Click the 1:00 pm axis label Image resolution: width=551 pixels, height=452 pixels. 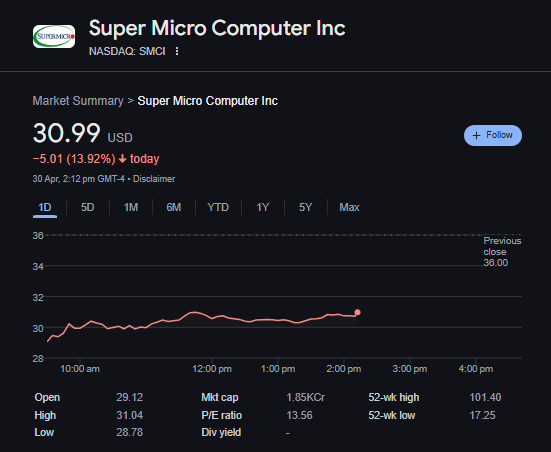point(278,369)
